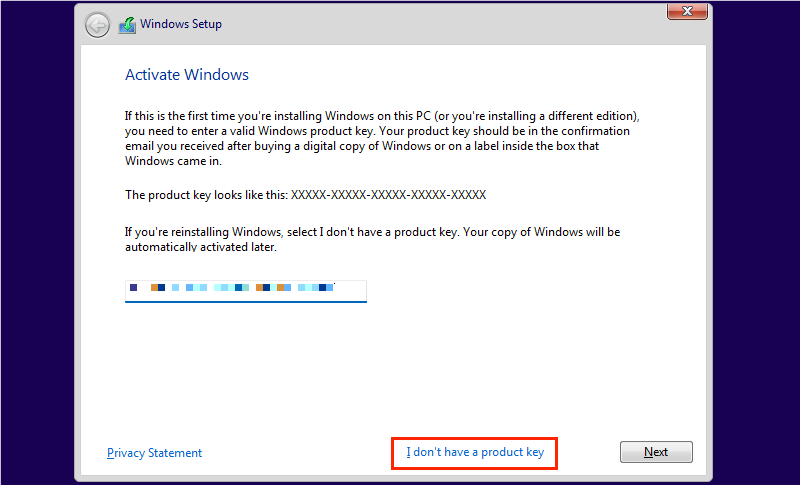
Task: Click the sample key XXXXX-XXXXX-XXXXX-XXXXX-XXXXX text
Action: 388,195
